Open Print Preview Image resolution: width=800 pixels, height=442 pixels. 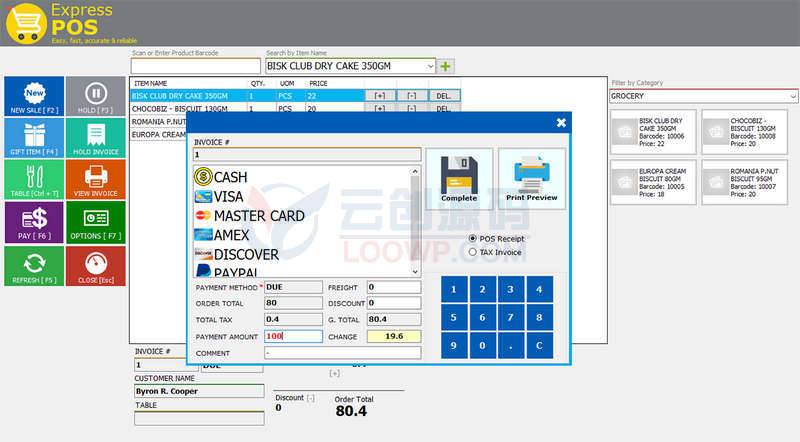pyautogui.click(x=532, y=179)
